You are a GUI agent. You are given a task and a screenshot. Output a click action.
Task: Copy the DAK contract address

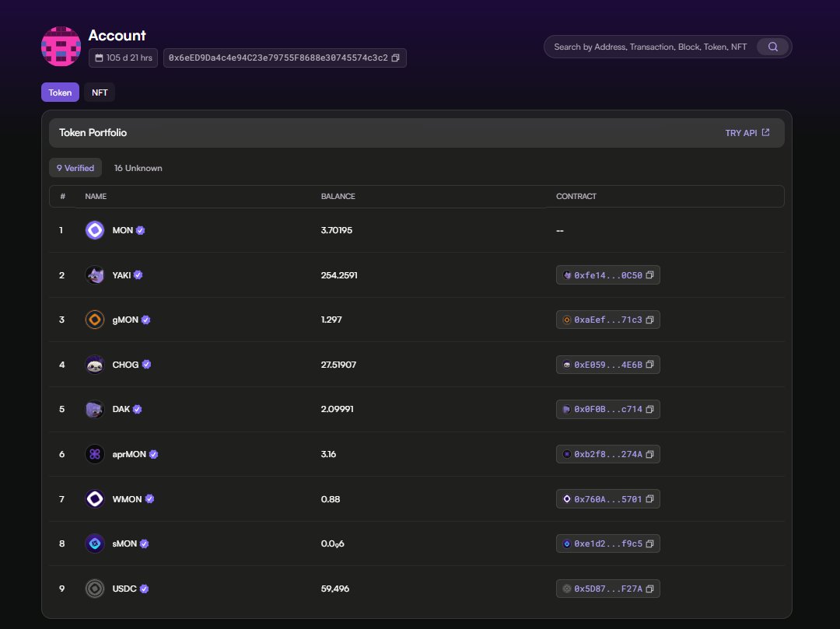[649, 410]
